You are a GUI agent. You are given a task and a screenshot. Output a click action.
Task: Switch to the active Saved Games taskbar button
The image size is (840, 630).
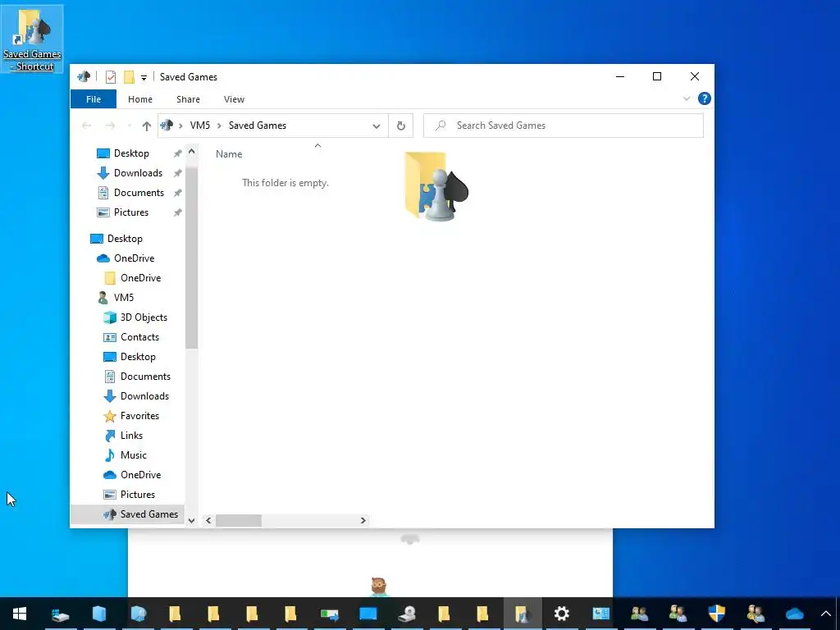[x=523, y=614]
